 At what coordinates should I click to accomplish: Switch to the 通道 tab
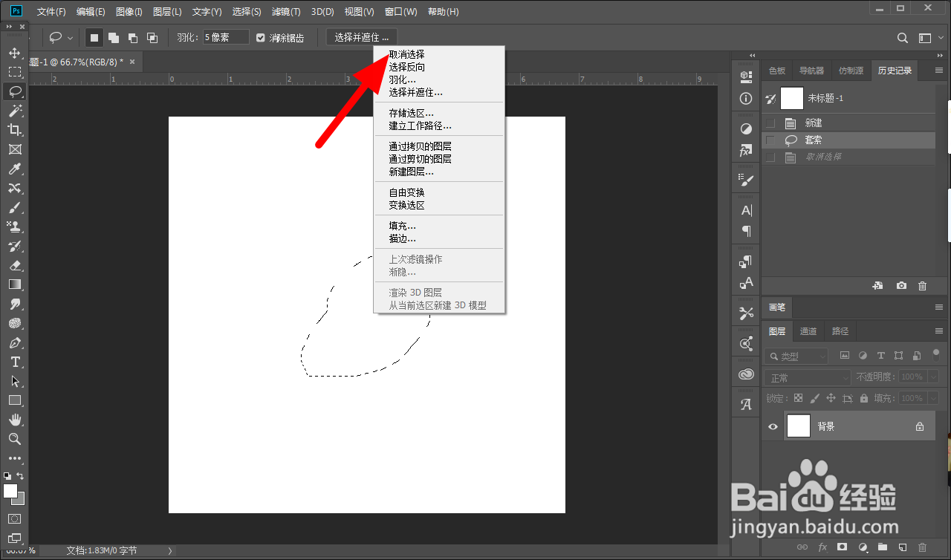point(808,331)
